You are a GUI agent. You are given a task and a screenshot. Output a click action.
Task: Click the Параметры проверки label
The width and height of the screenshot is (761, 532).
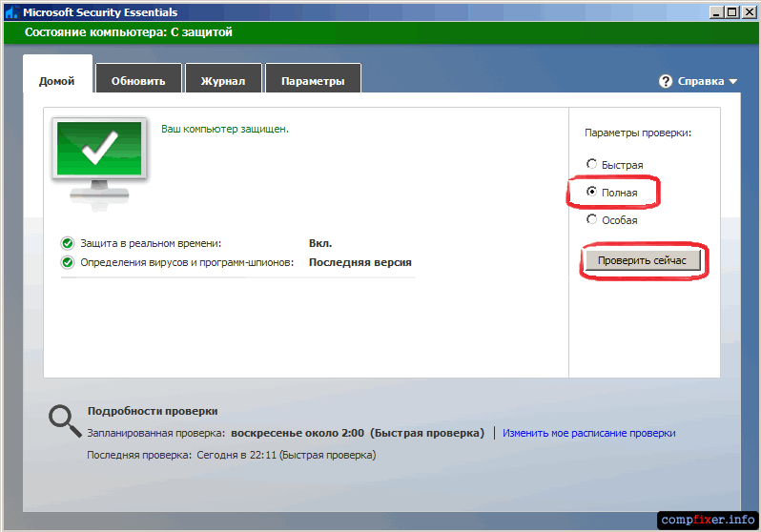638,133
